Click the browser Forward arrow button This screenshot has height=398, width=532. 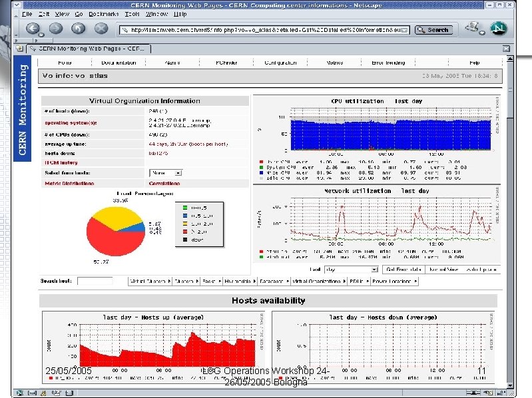[x=56, y=29]
